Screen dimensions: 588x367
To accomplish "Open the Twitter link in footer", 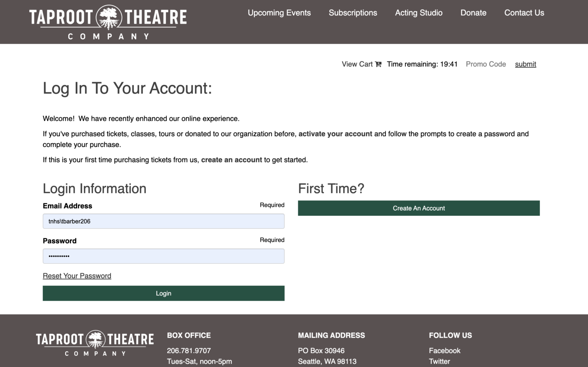I will pyautogui.click(x=439, y=361).
